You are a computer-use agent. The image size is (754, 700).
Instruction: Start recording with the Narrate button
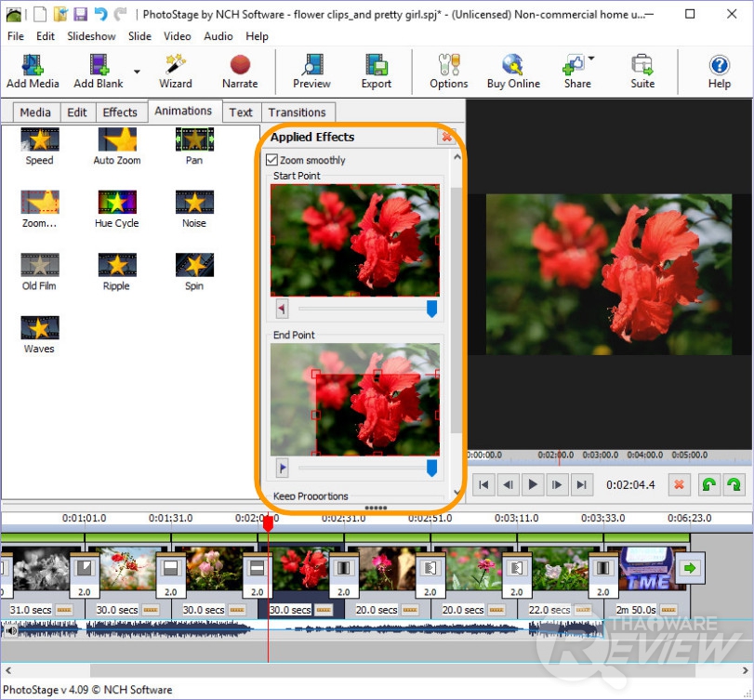240,70
